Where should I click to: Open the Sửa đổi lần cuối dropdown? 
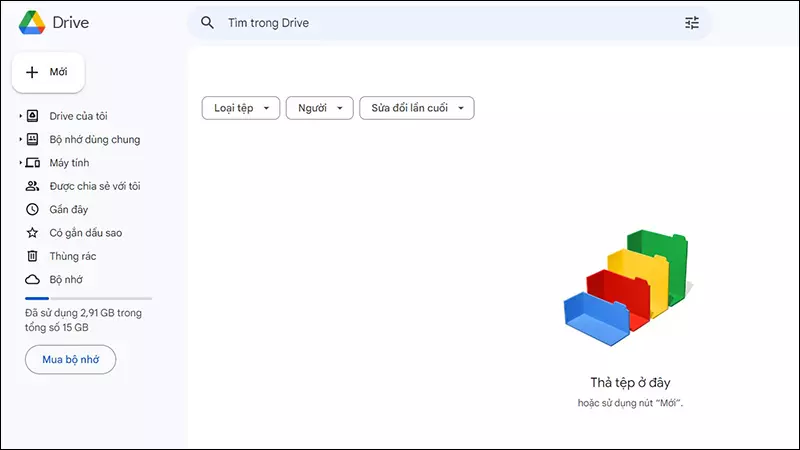pyautogui.click(x=416, y=108)
